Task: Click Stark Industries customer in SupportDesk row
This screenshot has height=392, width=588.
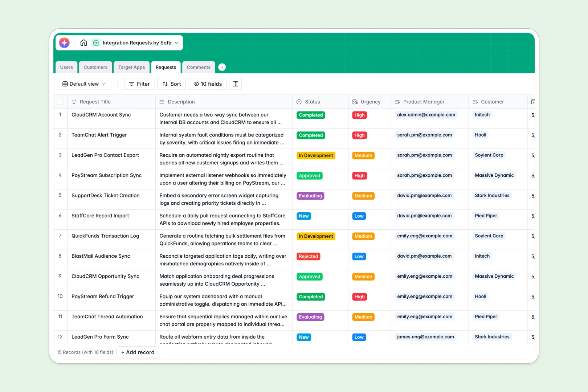Action: point(492,196)
